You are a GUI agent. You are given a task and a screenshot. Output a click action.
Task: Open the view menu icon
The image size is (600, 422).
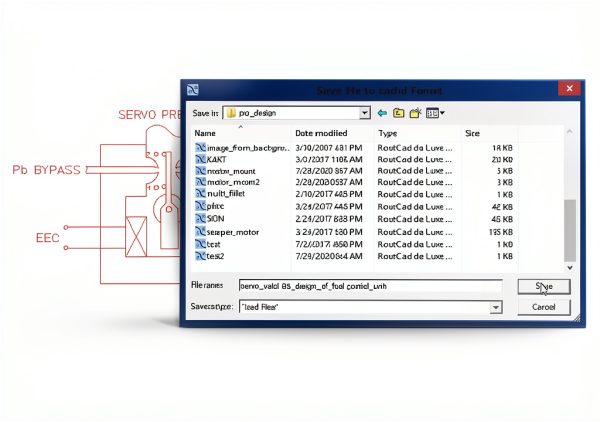(432, 113)
